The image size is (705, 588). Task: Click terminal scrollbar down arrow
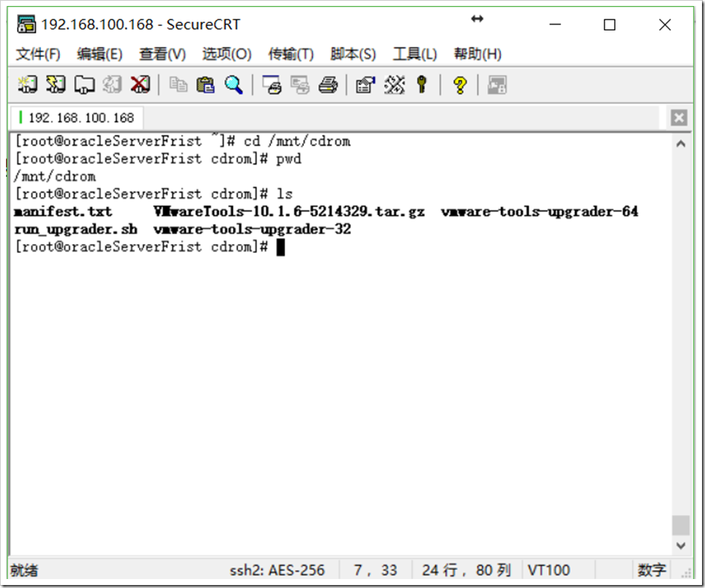point(680,545)
